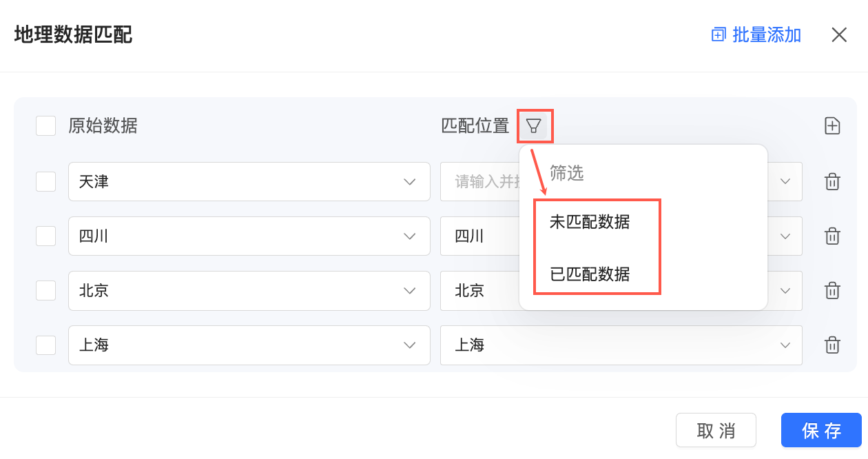Click 批量添加 batch add link
868x459 pixels.
(756, 35)
